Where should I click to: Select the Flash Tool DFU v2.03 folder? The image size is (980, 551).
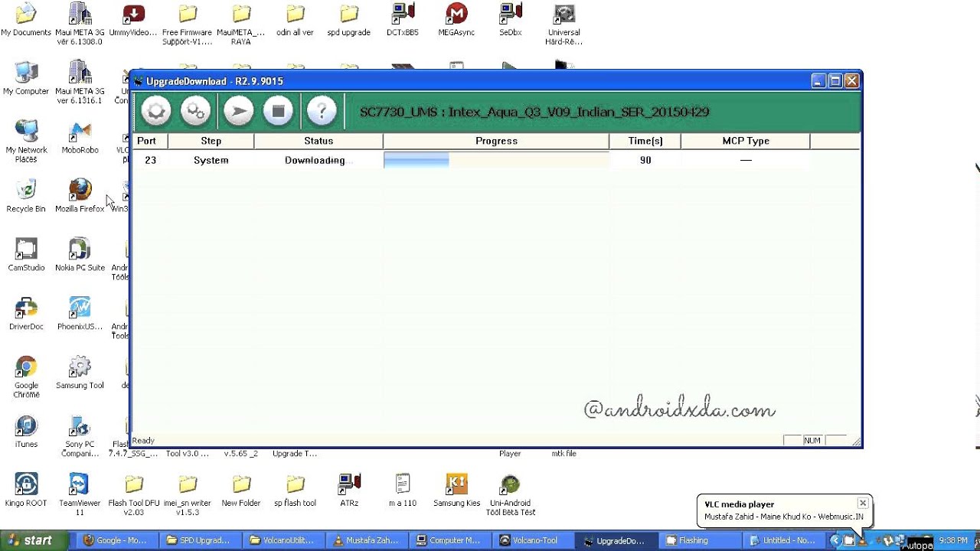[134, 494]
